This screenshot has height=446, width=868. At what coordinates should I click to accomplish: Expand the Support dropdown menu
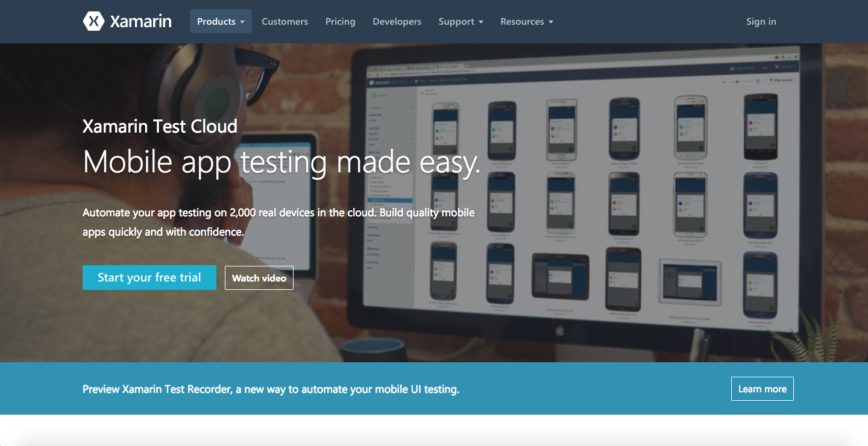(x=456, y=22)
